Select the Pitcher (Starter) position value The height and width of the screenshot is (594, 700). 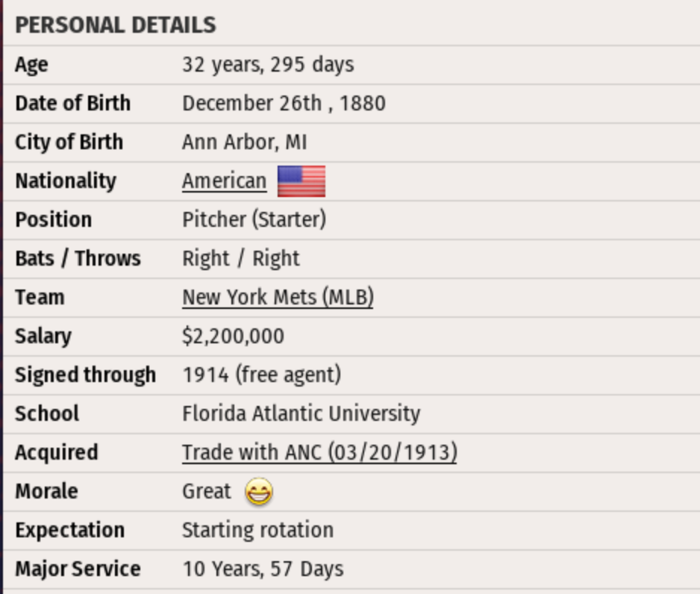[254, 219]
